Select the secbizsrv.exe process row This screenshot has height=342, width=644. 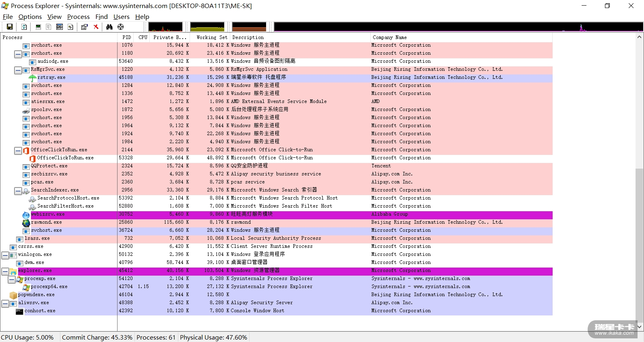276,174
